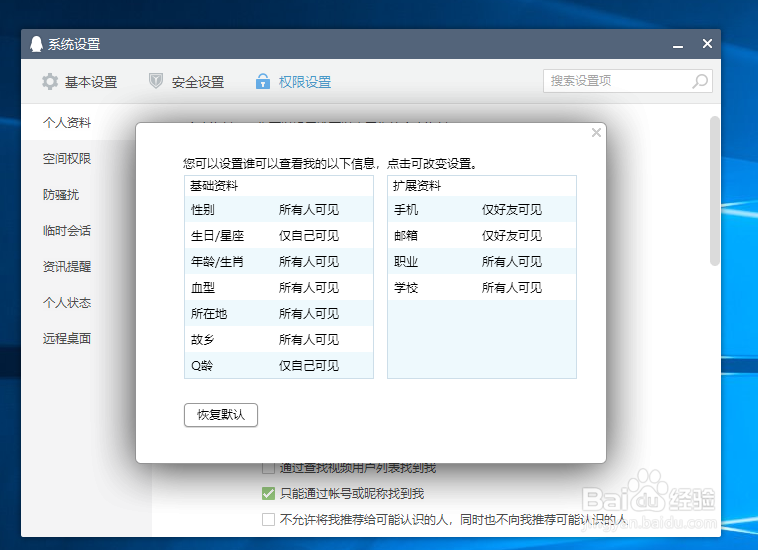Click the 搜索设置项 search field
Screen dimensions: 758x550
click(x=628, y=81)
